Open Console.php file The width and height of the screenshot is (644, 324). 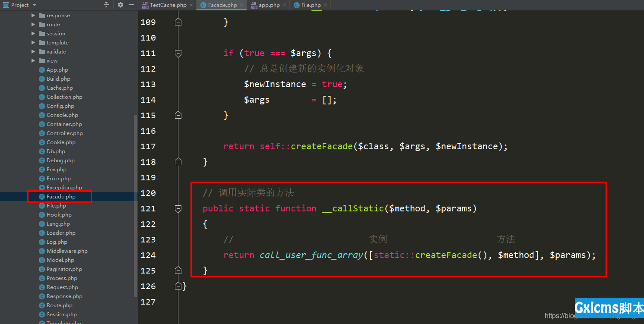coord(62,115)
